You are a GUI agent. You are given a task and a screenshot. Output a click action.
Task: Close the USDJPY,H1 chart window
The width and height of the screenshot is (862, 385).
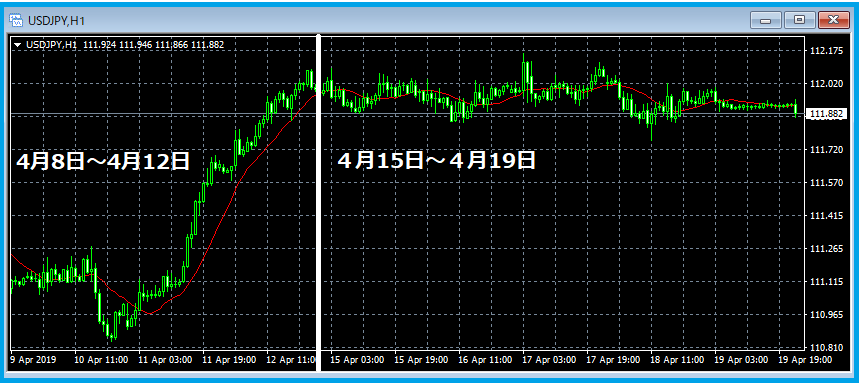click(x=834, y=20)
